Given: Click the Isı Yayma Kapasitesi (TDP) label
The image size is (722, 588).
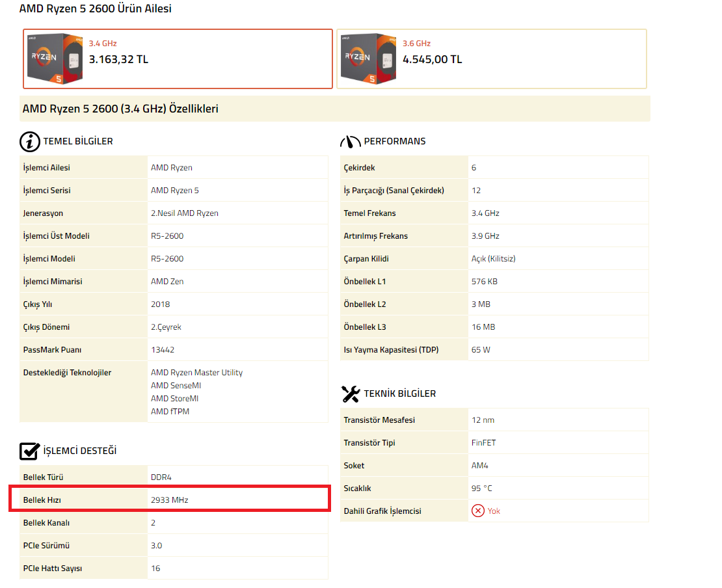Looking at the screenshot, I should (391, 350).
